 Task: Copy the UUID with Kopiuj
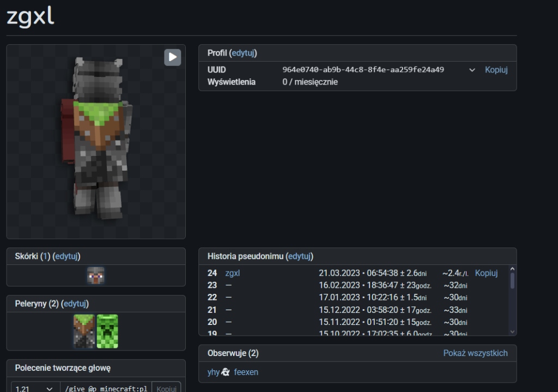pyautogui.click(x=496, y=70)
